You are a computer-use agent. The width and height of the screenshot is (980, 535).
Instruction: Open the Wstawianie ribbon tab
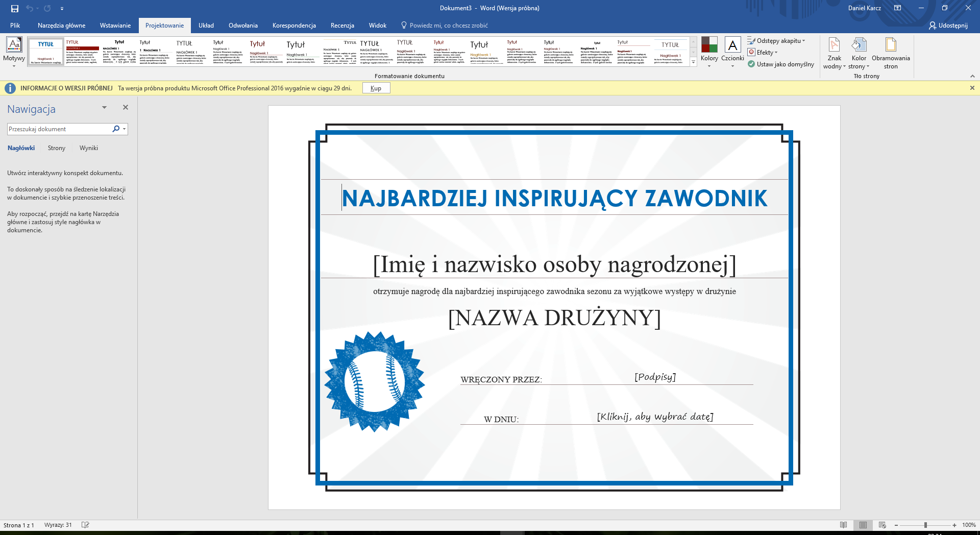115,26
